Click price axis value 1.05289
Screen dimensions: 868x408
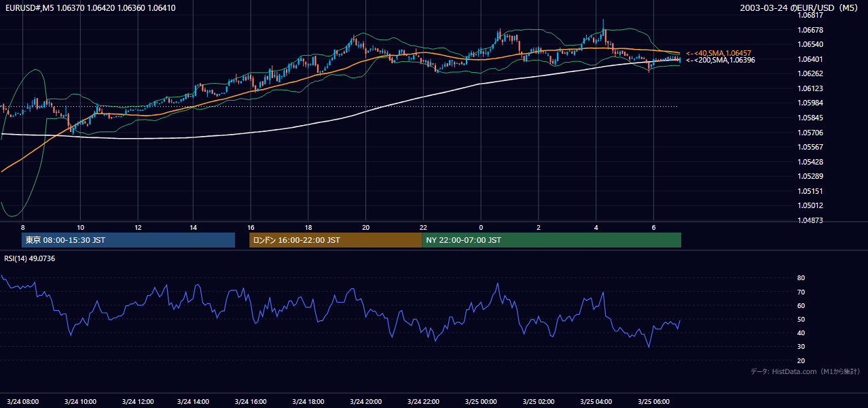coord(810,177)
